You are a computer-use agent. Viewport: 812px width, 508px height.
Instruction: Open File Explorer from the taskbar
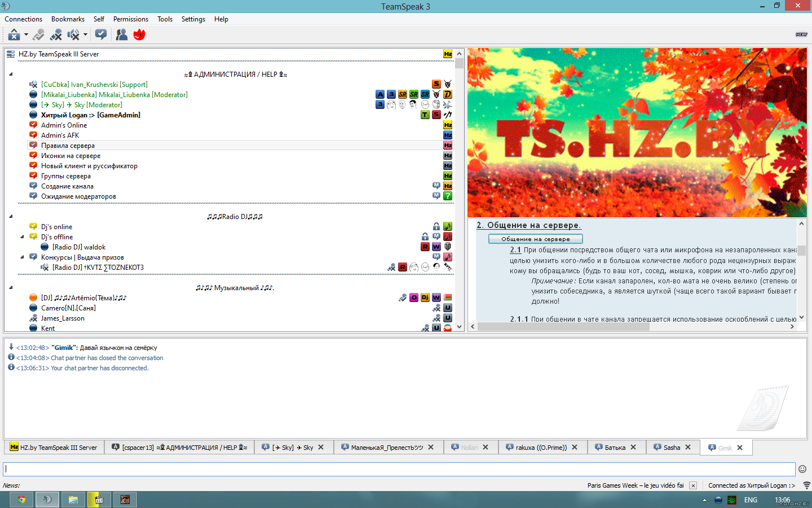(73, 500)
